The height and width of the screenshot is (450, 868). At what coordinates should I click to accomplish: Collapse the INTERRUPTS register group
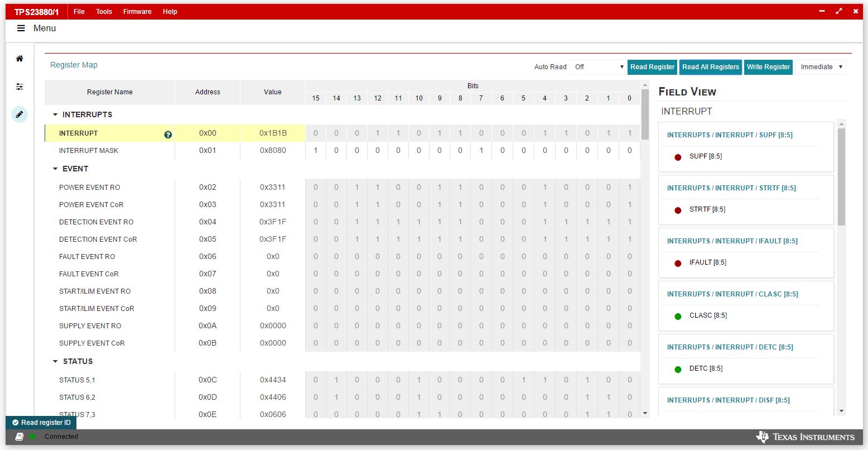click(55, 114)
